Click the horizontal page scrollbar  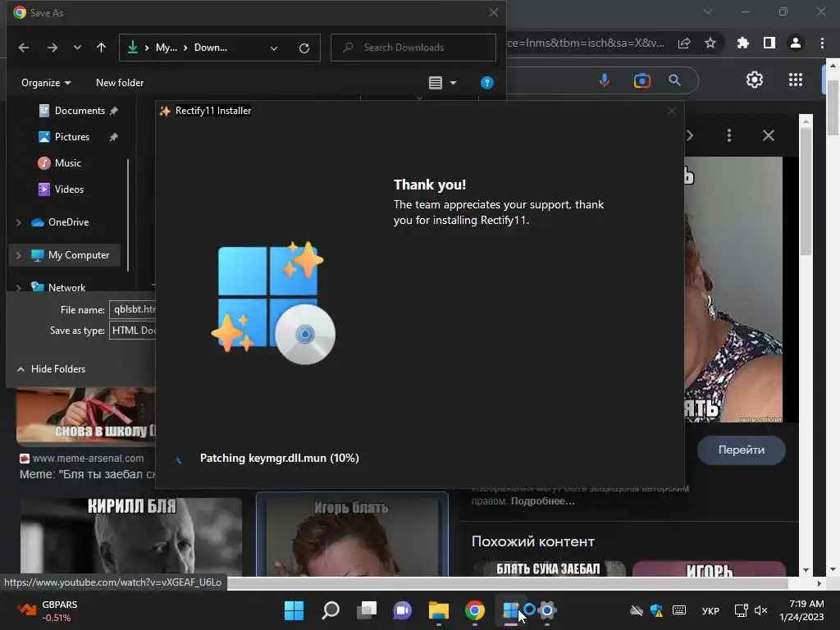coord(507,583)
